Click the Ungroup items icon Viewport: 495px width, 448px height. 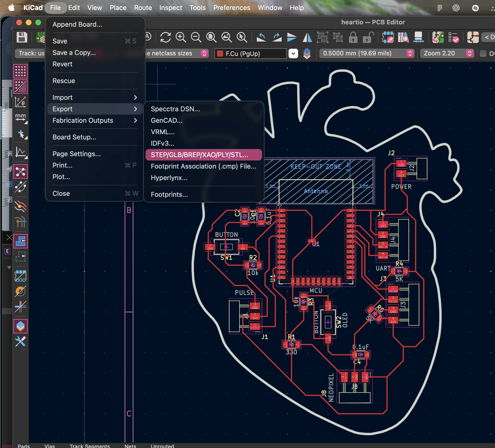tap(338, 37)
